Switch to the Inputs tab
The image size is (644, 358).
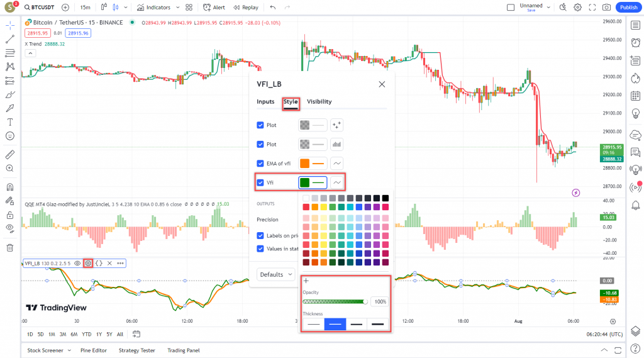pyautogui.click(x=265, y=101)
